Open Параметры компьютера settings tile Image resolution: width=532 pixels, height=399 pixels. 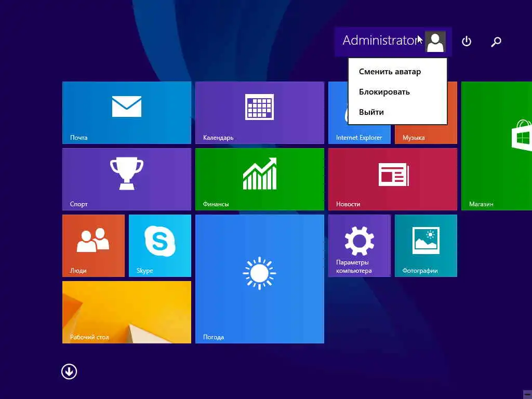click(x=360, y=246)
